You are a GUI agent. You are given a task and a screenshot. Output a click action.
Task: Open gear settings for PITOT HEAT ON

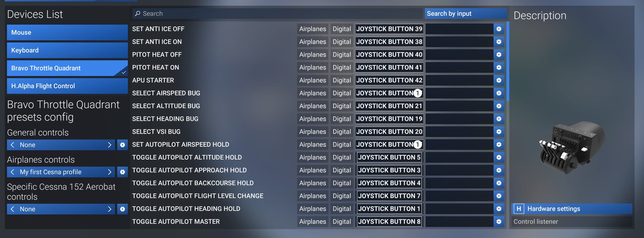tap(499, 67)
